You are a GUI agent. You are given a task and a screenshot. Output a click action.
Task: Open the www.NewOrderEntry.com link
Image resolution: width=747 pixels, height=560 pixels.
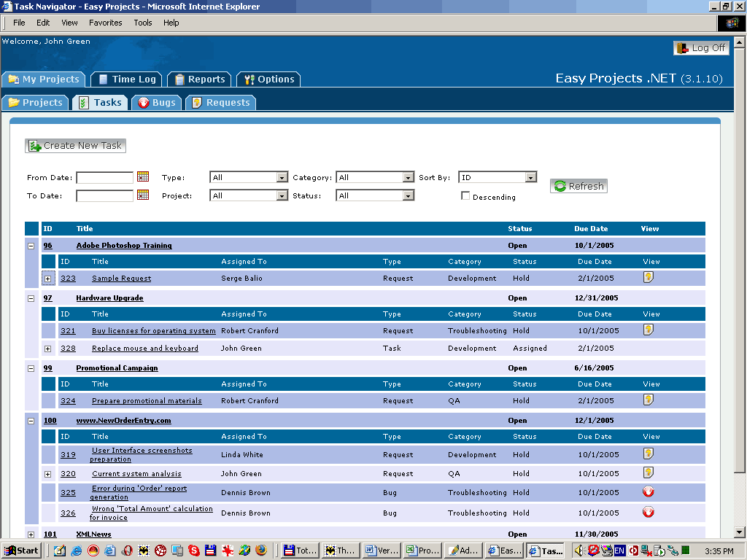tap(123, 421)
